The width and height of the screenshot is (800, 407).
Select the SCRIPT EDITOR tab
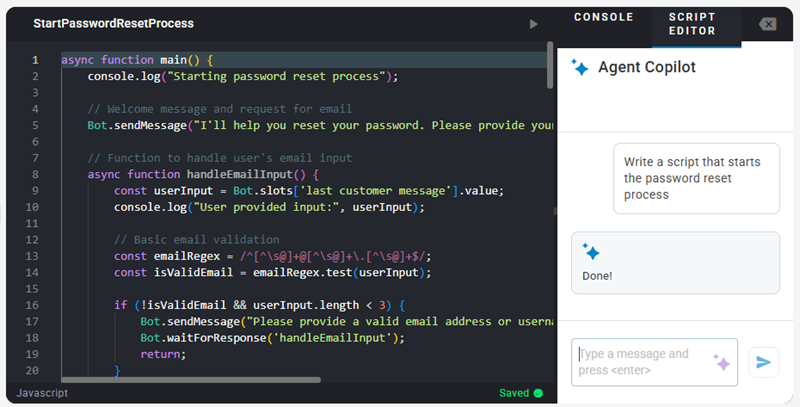tap(691, 24)
